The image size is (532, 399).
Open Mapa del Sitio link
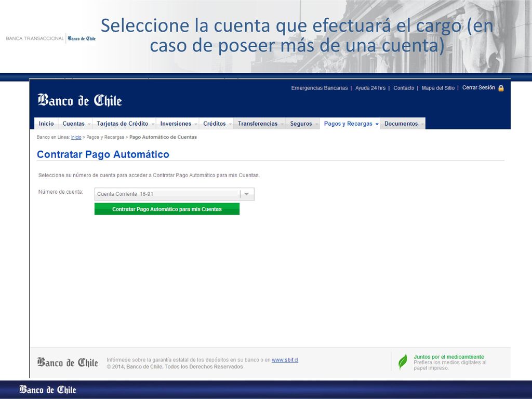point(438,88)
